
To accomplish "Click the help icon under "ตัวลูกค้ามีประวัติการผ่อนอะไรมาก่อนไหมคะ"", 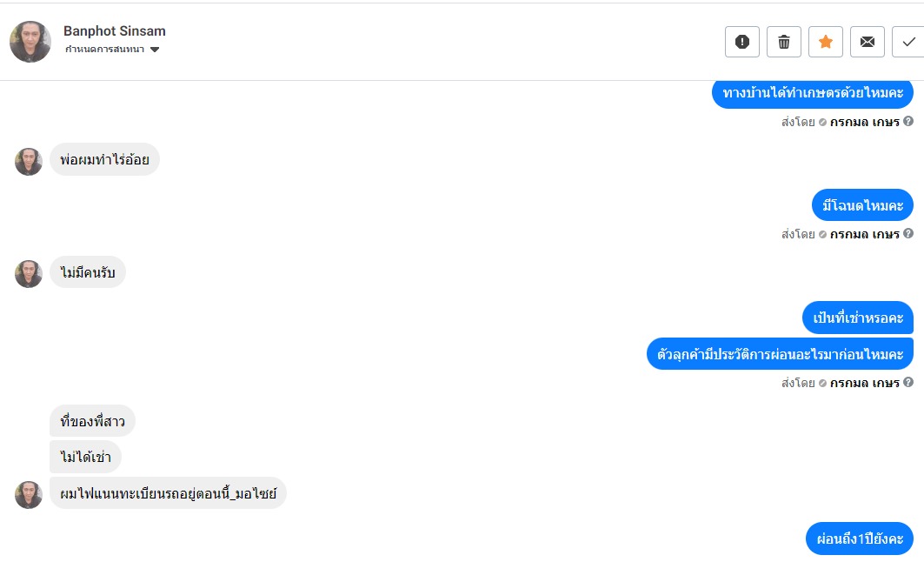I will point(908,382).
